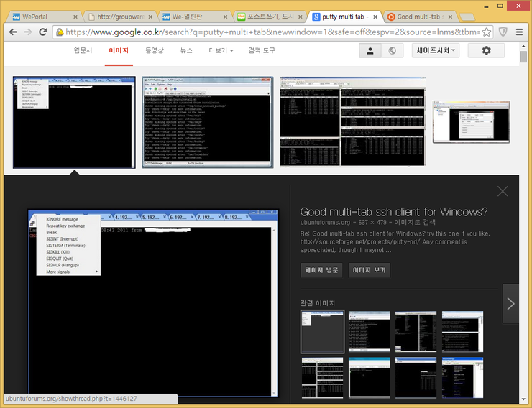The image size is (532, 408).
Task: Switch to the WePortal browser tab
Action: click(x=43, y=17)
